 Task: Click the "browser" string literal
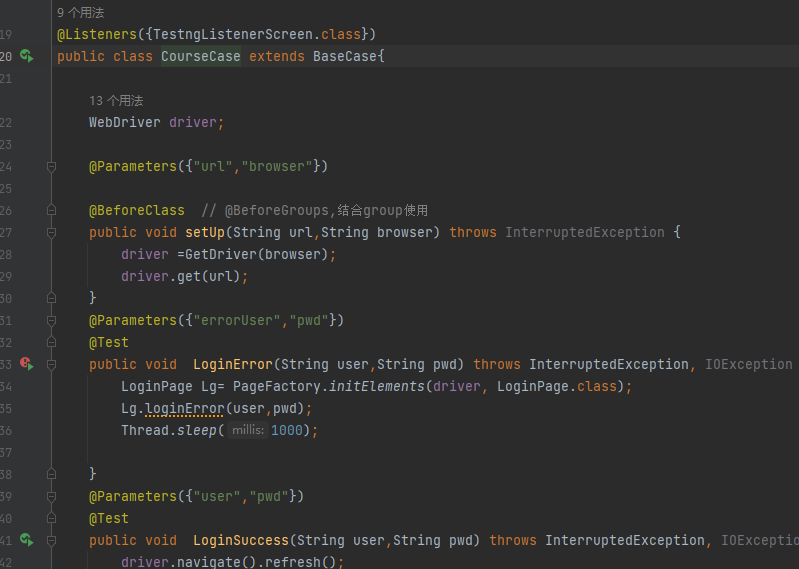click(277, 167)
